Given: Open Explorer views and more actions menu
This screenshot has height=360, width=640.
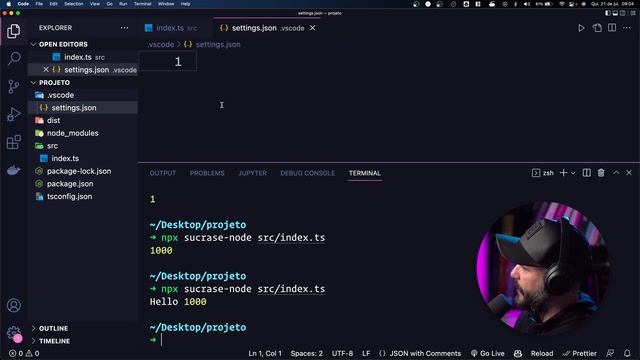Looking at the screenshot, I should point(124,28).
